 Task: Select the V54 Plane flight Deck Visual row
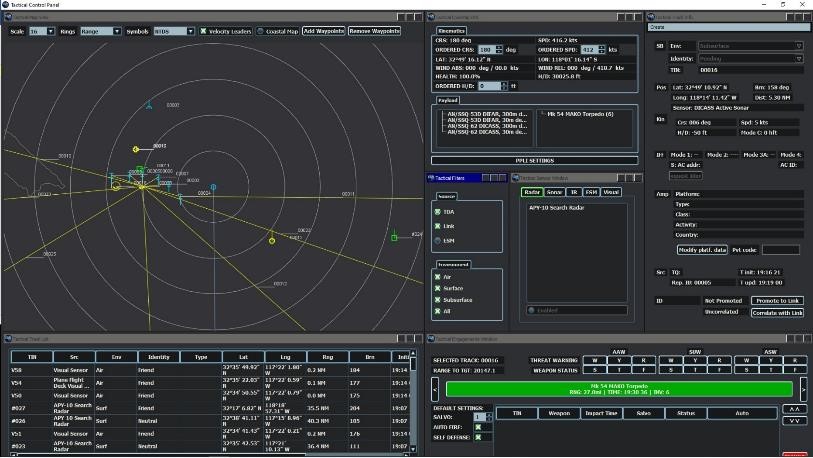210,383
